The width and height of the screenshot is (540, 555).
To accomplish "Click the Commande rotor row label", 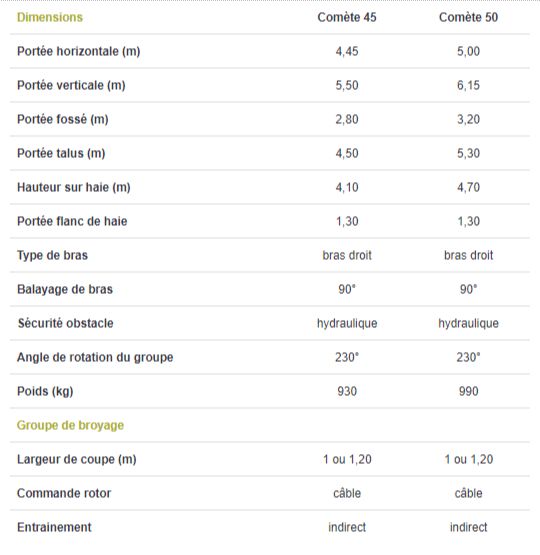I will (64, 493).
